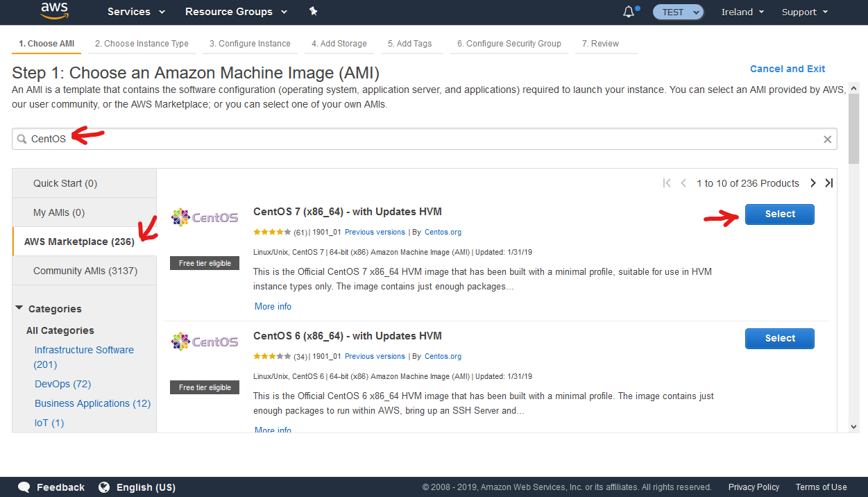Viewport: 868px width, 497px height.
Task: Click the search magnifier icon
Action: coord(22,139)
